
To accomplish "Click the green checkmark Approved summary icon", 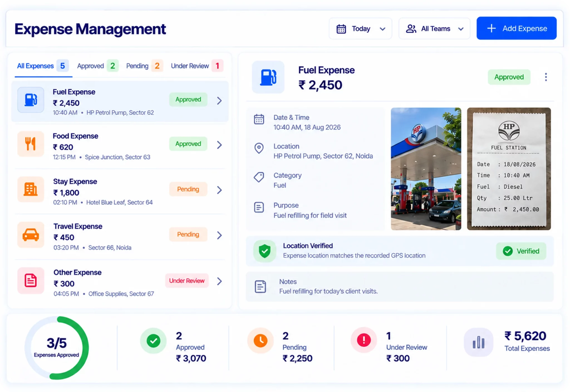I will 153,341.
